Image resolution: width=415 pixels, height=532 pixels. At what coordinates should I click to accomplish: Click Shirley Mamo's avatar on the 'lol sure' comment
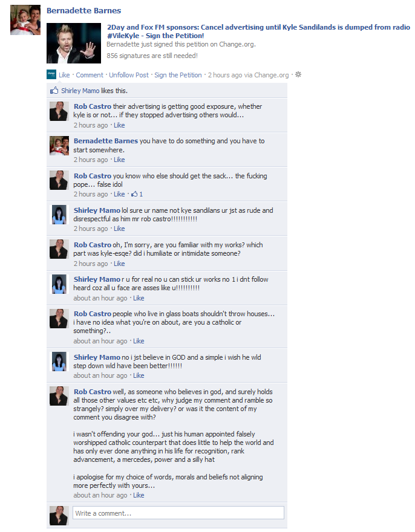coord(59,215)
